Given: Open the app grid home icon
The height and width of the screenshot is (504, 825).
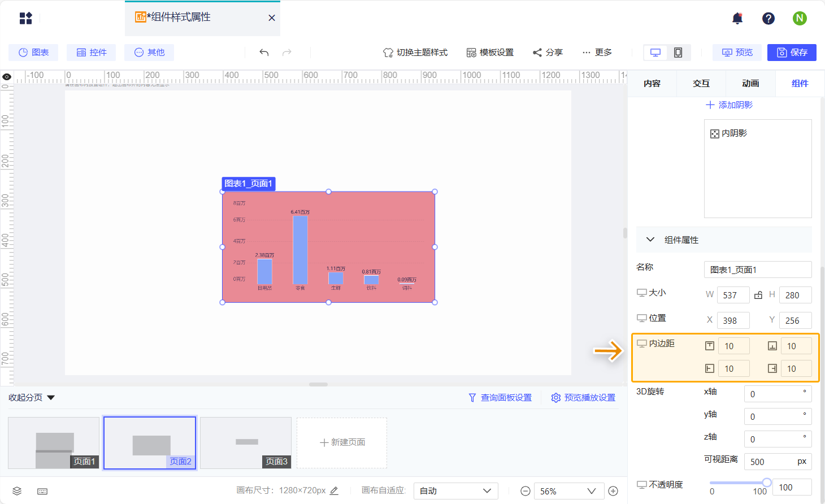Looking at the screenshot, I should 26,18.
